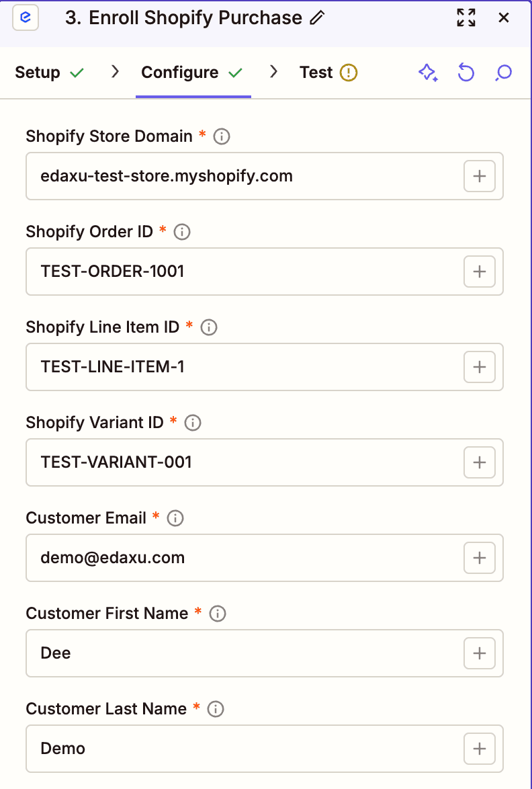Edit the Customer Email input
Screen dimensions: 532x789
click(265, 558)
